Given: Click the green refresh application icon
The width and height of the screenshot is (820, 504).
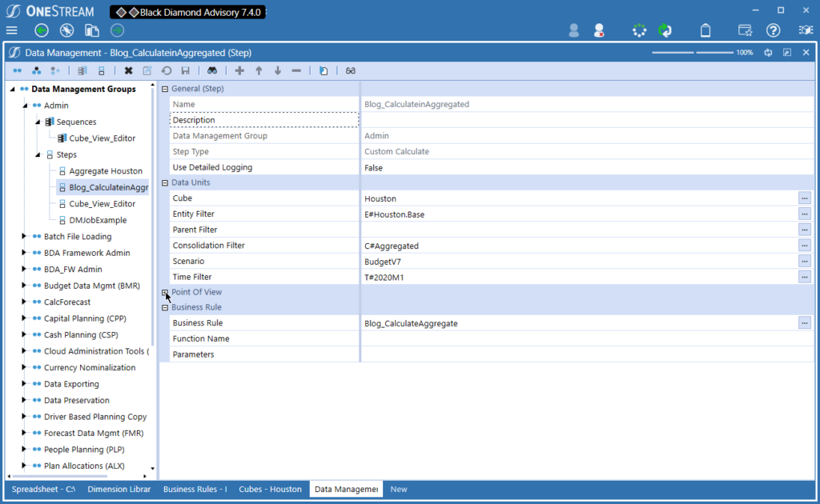Looking at the screenshot, I should click(x=665, y=30).
